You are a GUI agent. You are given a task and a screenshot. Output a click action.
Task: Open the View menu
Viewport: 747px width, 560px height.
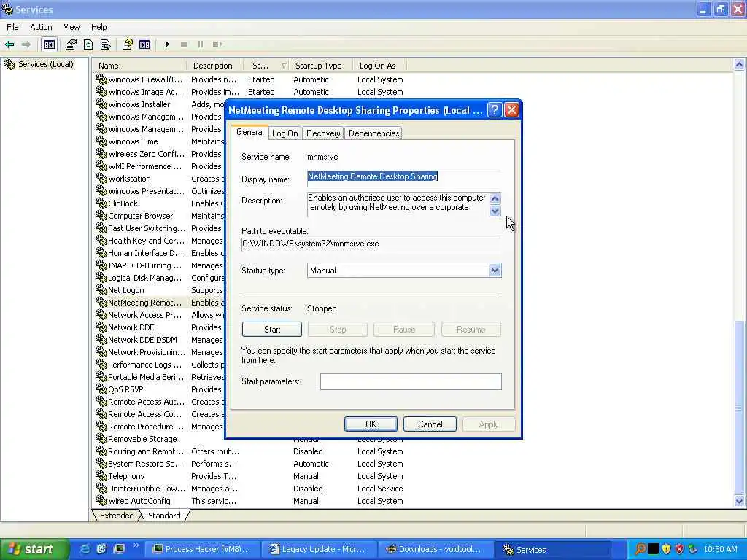click(x=71, y=27)
